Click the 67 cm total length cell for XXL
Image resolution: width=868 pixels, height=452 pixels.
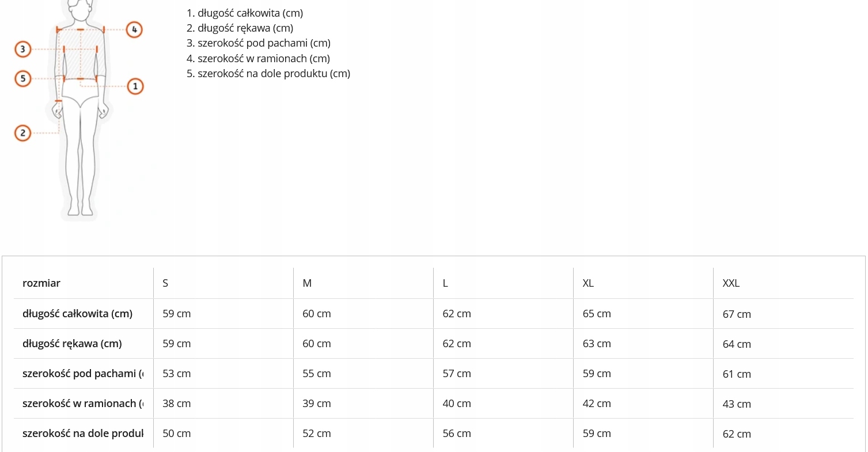pos(737,314)
